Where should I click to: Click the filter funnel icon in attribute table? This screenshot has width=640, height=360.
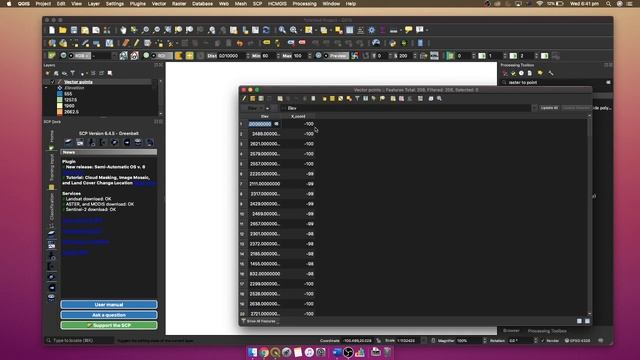tap(357, 98)
